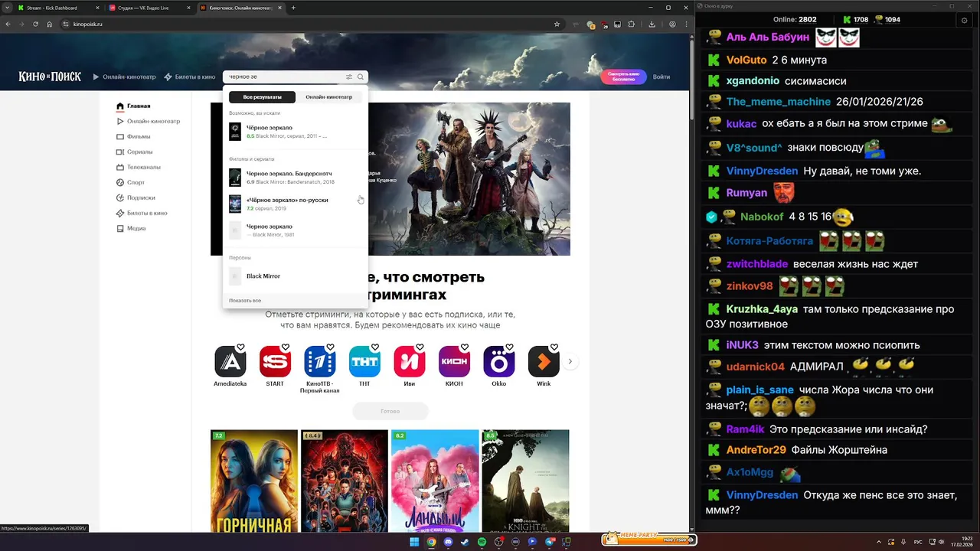Open Подписки in the sidebar

pyautogui.click(x=136, y=197)
